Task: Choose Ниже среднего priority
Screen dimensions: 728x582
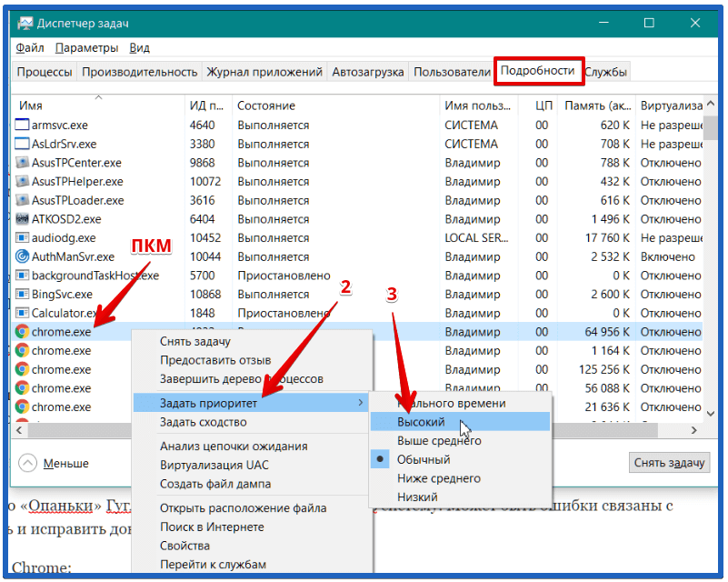Action: tap(460, 478)
